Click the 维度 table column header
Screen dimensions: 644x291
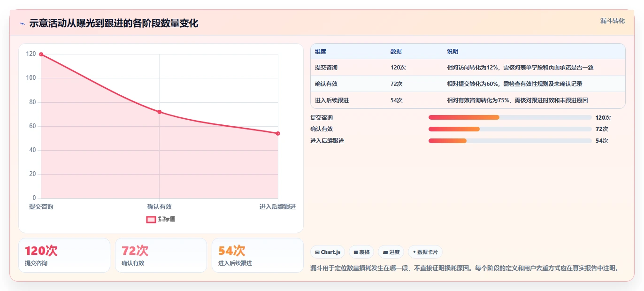point(321,52)
